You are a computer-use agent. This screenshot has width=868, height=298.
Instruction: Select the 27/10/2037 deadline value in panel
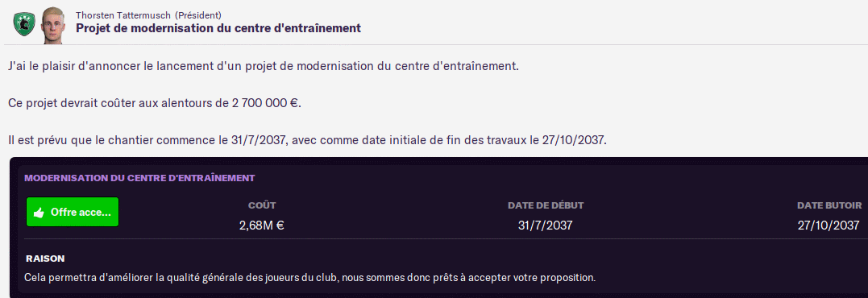[x=829, y=225]
